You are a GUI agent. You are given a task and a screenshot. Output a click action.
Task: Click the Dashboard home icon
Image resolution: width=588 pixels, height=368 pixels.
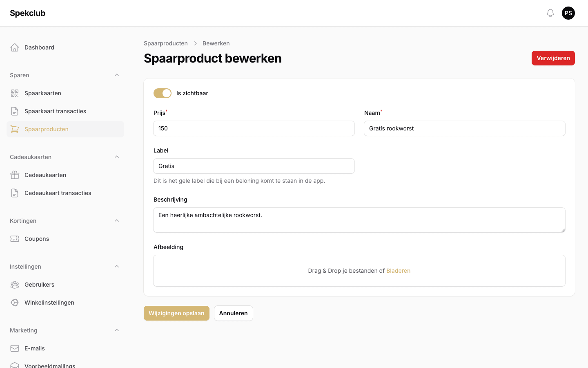click(x=15, y=47)
